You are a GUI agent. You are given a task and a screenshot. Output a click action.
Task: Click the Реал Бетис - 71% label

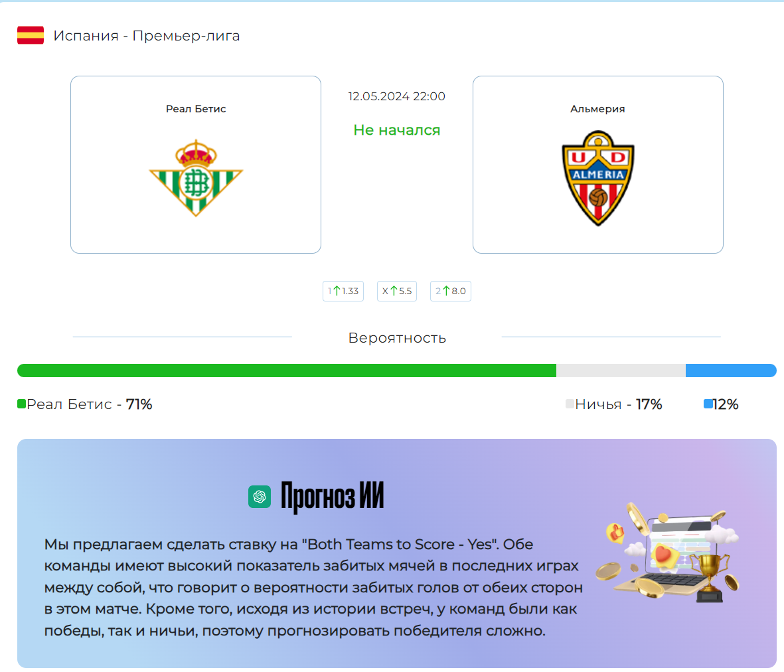click(90, 404)
